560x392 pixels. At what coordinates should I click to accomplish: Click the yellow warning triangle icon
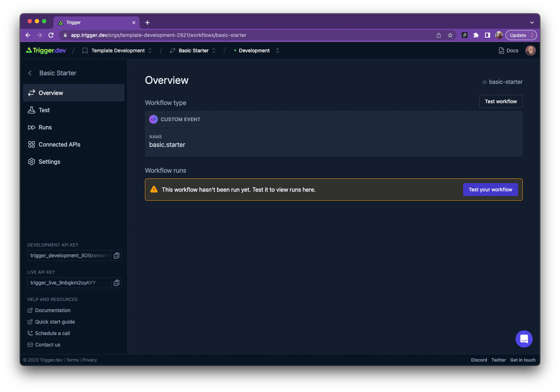tap(154, 189)
